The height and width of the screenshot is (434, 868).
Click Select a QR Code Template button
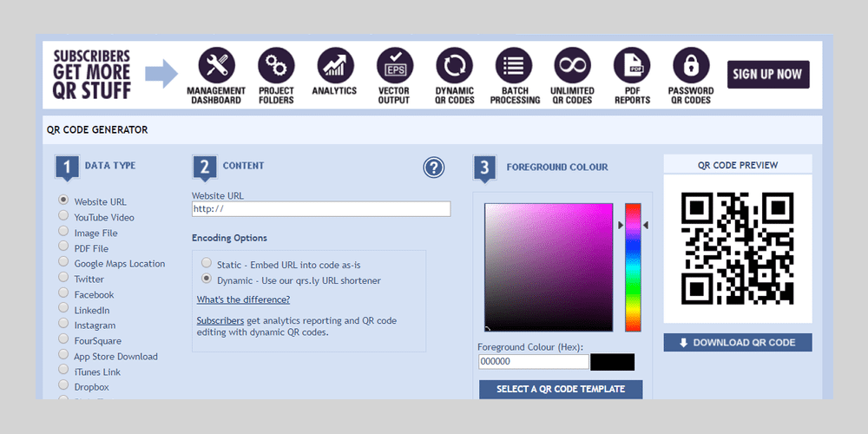561,389
